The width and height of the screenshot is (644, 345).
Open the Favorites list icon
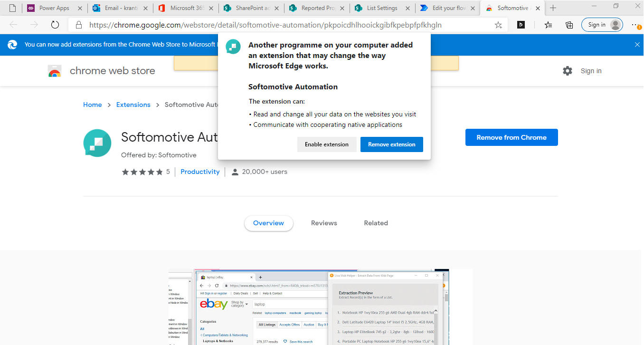coord(548,25)
